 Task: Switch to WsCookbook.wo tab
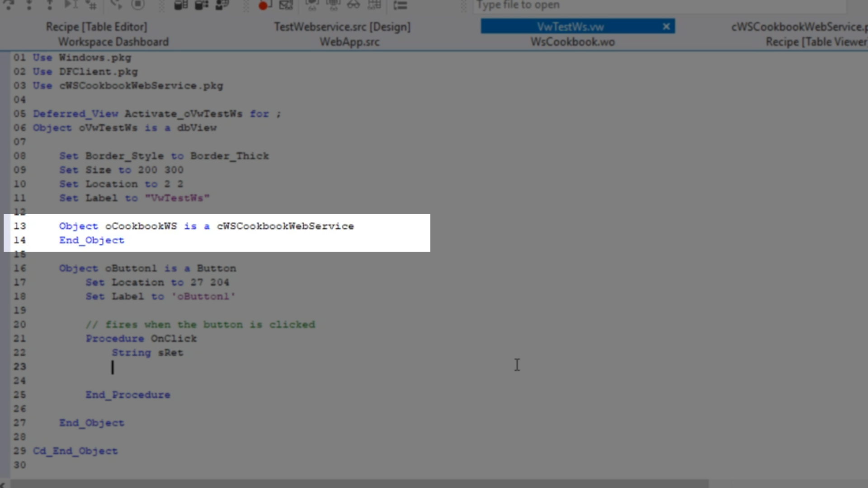(572, 42)
